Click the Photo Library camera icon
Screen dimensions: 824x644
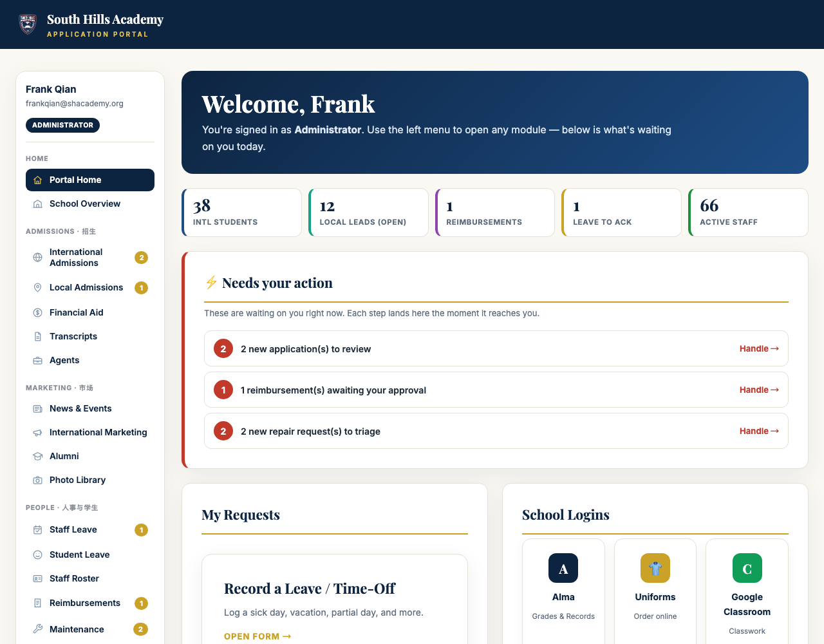(x=37, y=480)
